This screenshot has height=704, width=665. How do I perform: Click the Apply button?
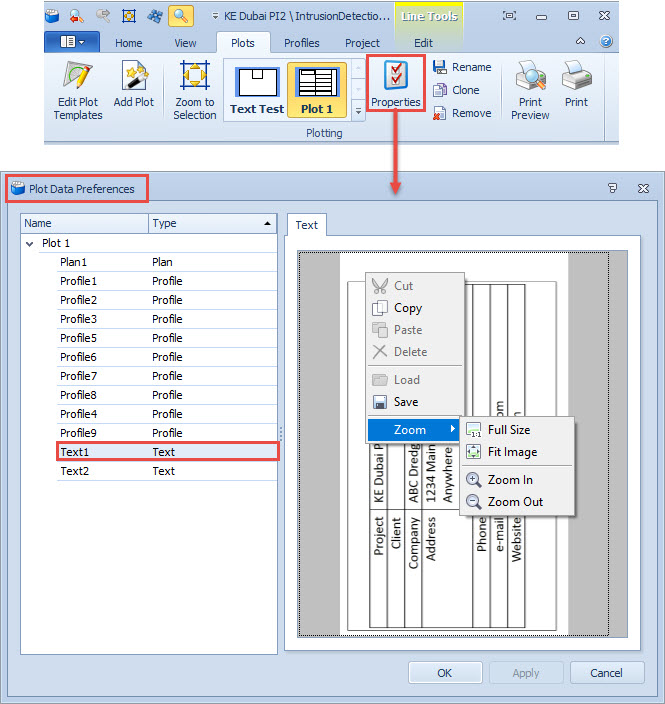(526, 673)
